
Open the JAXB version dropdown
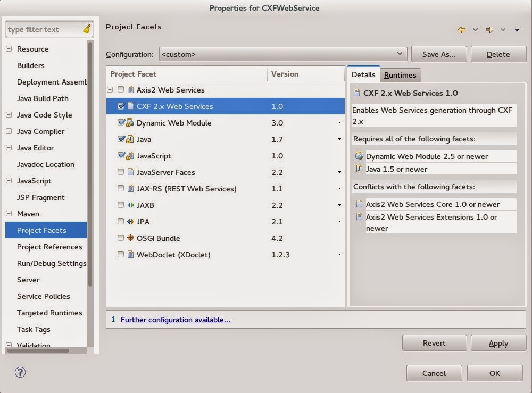339,205
